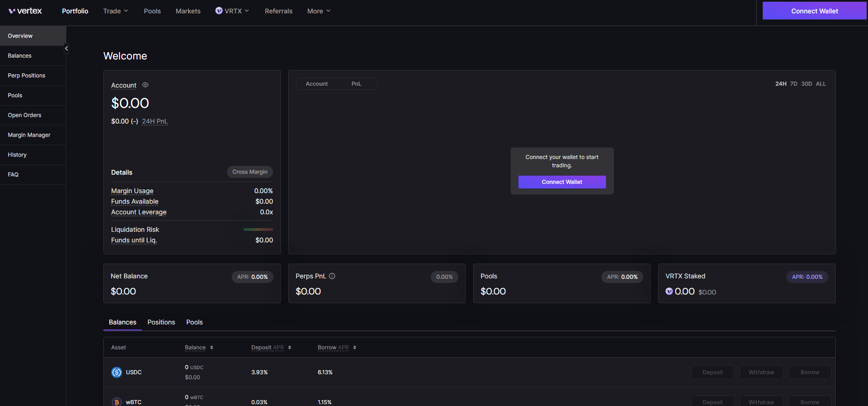The image size is (868, 406).
Task: Click Margin Usage label
Action: (x=132, y=191)
